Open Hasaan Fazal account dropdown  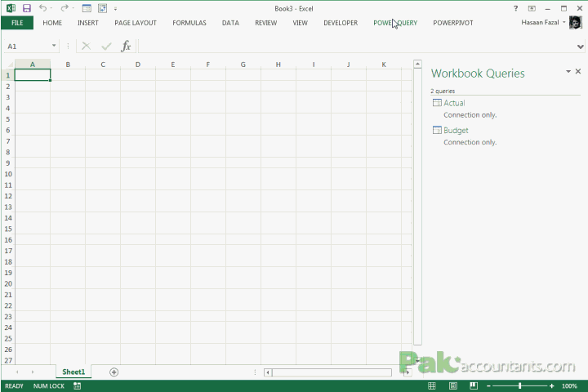[x=543, y=23]
